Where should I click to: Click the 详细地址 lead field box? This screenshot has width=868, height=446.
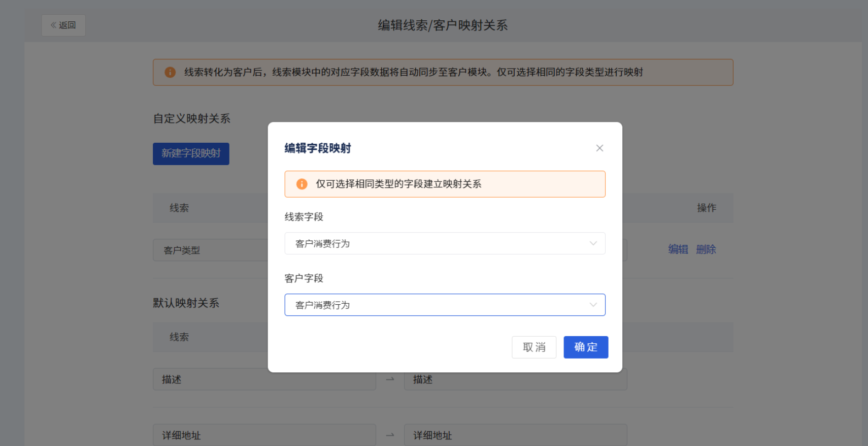pyautogui.click(x=264, y=435)
